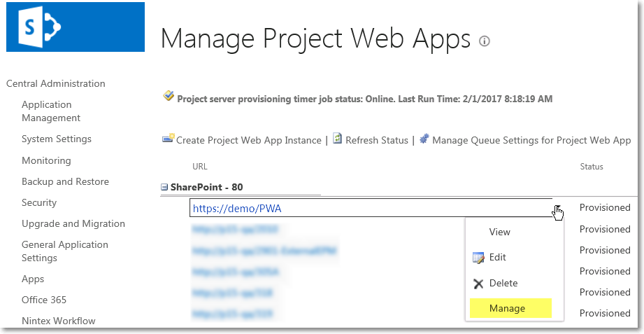Open Application Management in sidebar
This screenshot has height=334, width=644.
51,111
